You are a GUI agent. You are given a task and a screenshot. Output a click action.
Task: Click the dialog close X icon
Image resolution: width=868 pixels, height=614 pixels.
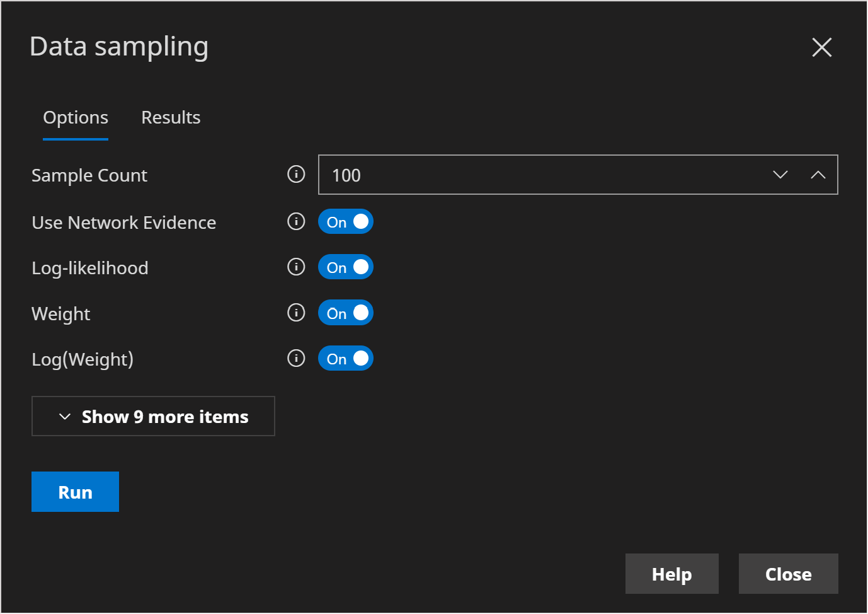pyautogui.click(x=821, y=47)
